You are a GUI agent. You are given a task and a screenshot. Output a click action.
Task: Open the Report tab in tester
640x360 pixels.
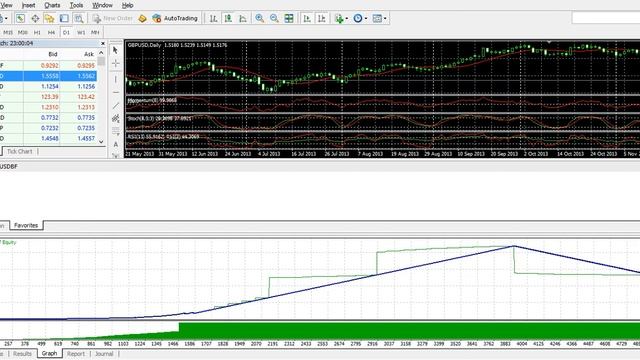click(76, 354)
